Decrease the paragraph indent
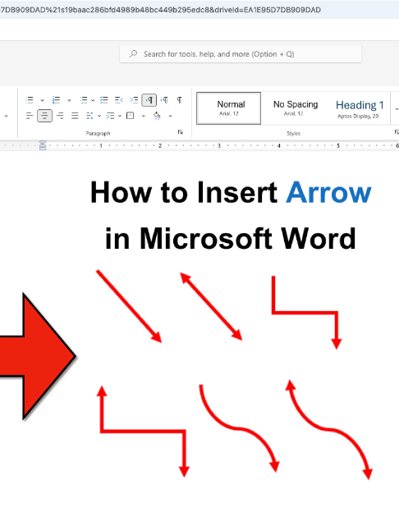 (118, 100)
